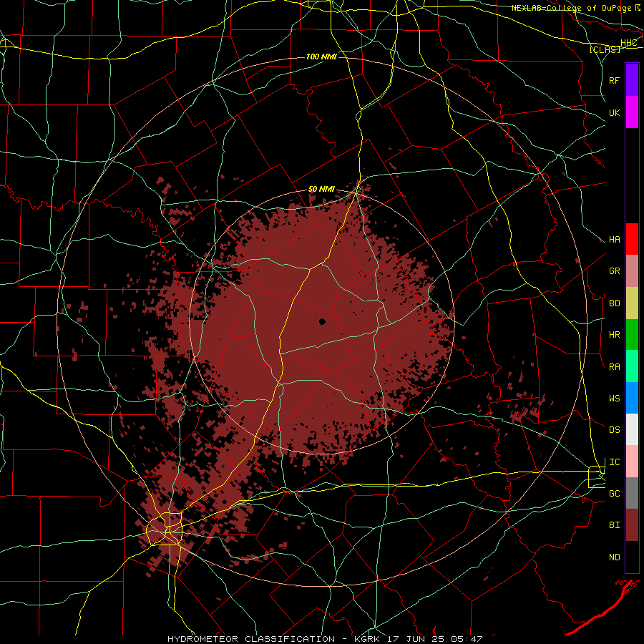Select the BD yellow legend block
Screen dimensions: 644x644
pyautogui.click(x=632, y=303)
